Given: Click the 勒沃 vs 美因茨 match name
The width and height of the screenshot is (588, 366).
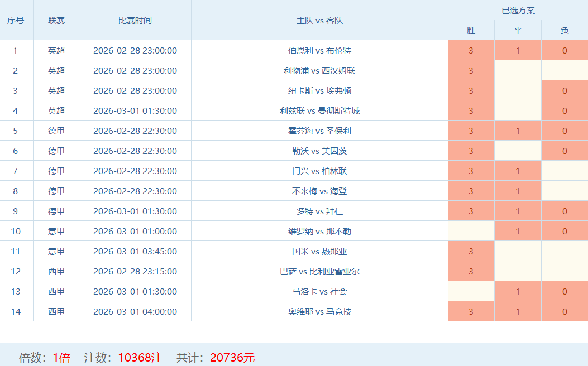Looking at the screenshot, I should click(x=319, y=151).
